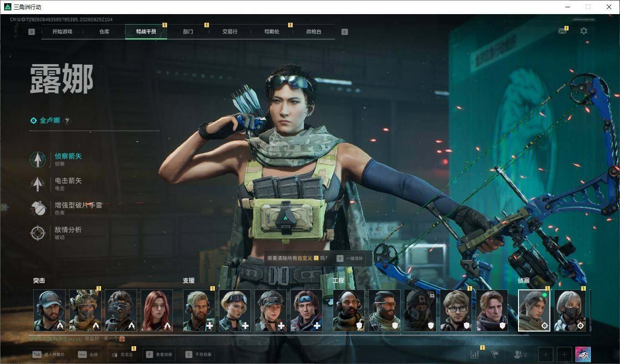Screen dimensions: 620x364
Task: Select assault operator with tan helmet and mask
Action: point(85,310)
